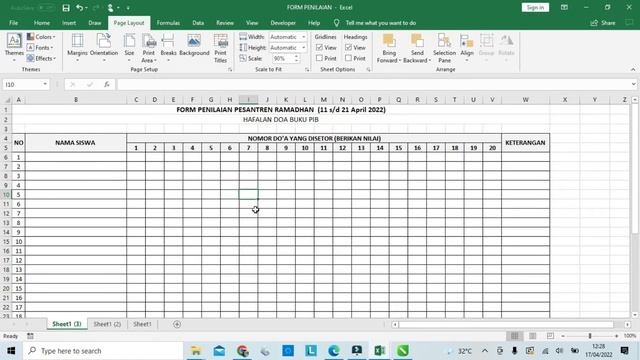The width and height of the screenshot is (640, 360).
Task: Open the Selection Pane
Action: coord(444,48)
